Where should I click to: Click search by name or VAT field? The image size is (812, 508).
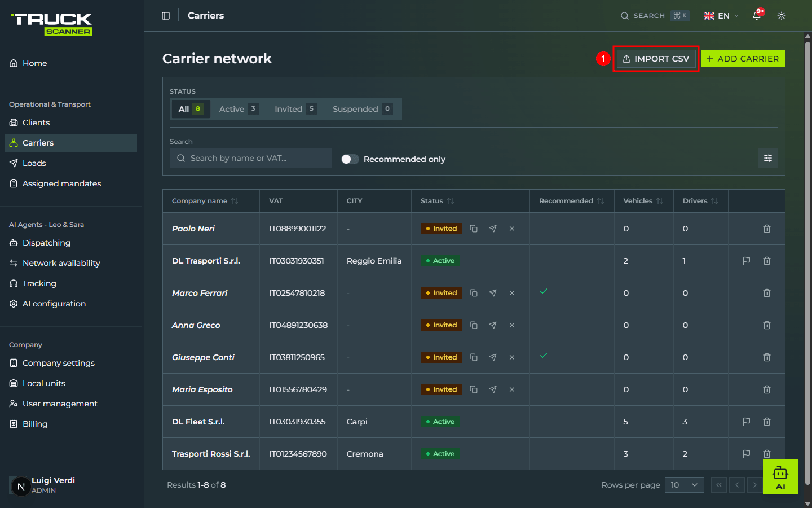tap(251, 158)
